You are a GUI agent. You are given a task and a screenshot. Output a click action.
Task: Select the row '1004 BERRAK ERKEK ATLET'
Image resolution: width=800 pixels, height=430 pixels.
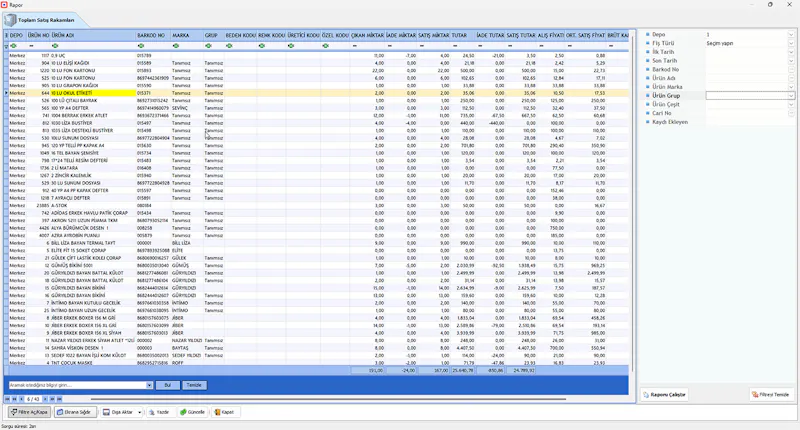[319, 116]
